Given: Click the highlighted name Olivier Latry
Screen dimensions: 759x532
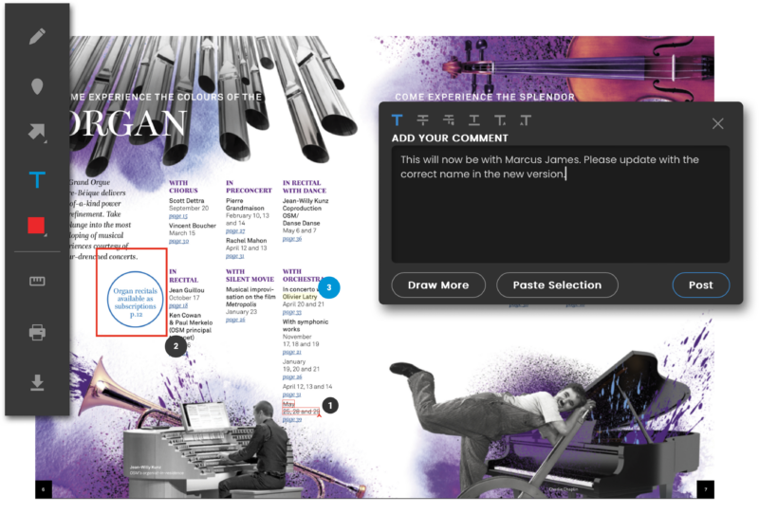Looking at the screenshot, I should [x=300, y=297].
